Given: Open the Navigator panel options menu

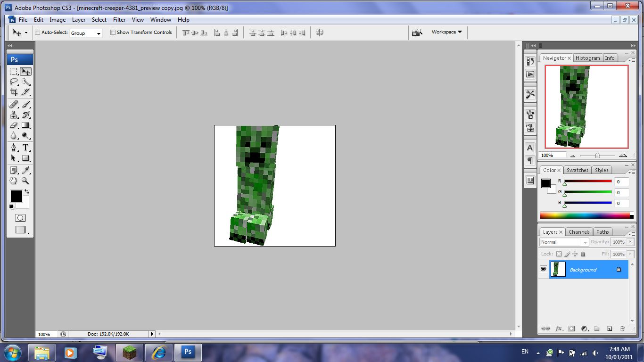Looking at the screenshot, I should pyautogui.click(x=632, y=60).
